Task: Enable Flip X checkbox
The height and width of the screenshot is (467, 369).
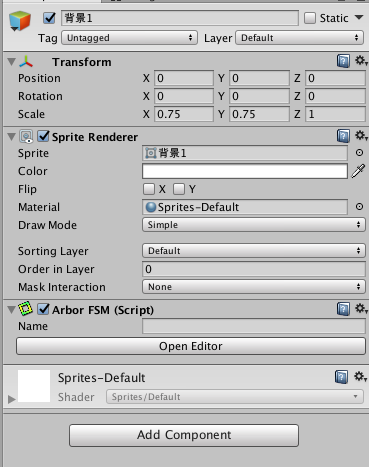Action: (149, 189)
